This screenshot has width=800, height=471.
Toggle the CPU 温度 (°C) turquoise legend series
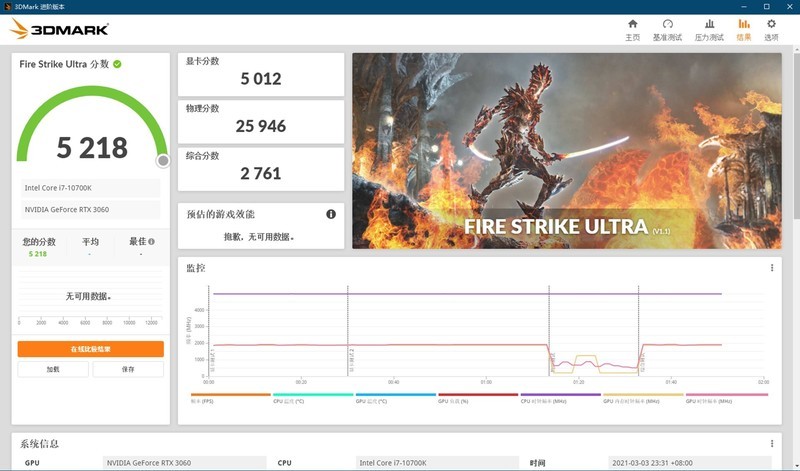click(313, 398)
